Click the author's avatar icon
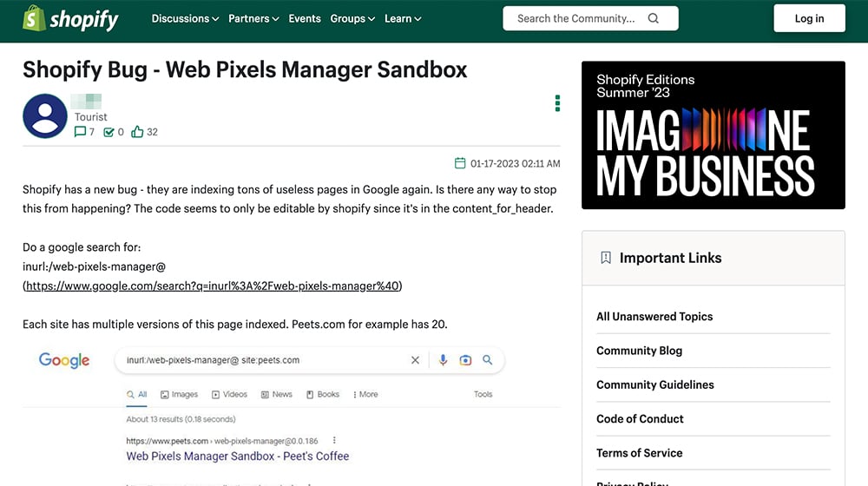This screenshot has width=868, height=486. tap(45, 115)
